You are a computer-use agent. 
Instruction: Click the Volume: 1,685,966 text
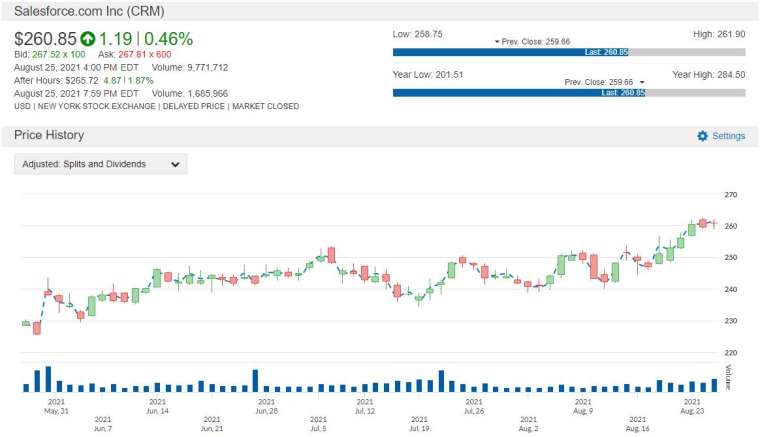pyautogui.click(x=190, y=94)
